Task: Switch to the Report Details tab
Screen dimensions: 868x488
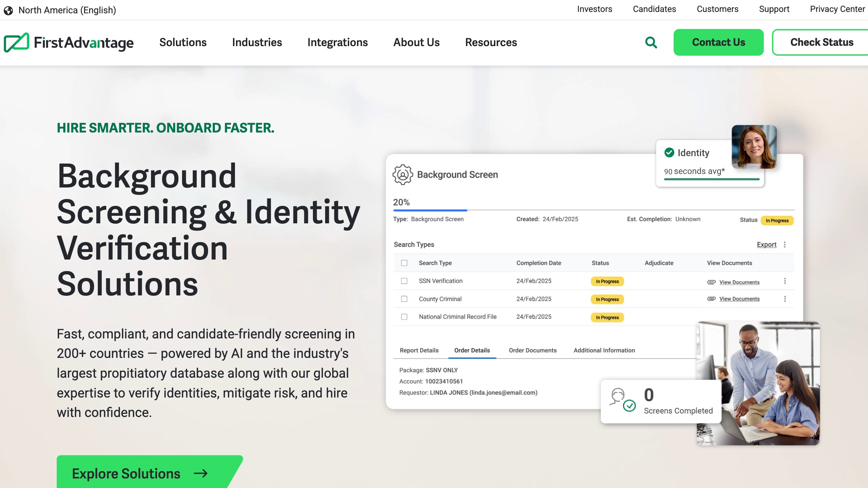Action: click(419, 350)
